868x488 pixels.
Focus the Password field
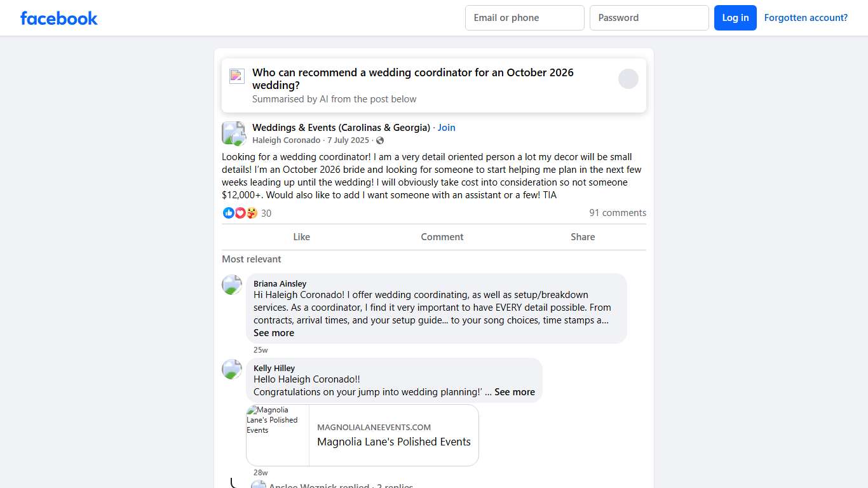click(649, 18)
